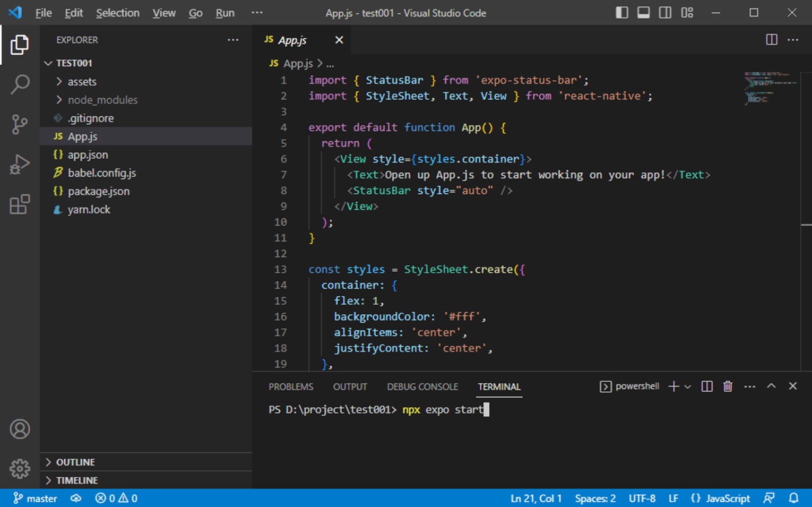Open the Search view in activity bar

point(20,84)
